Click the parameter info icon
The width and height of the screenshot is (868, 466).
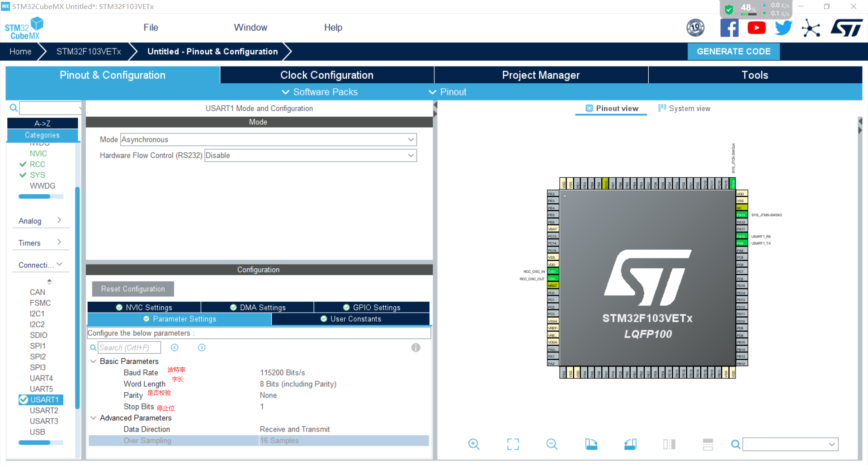click(416, 347)
